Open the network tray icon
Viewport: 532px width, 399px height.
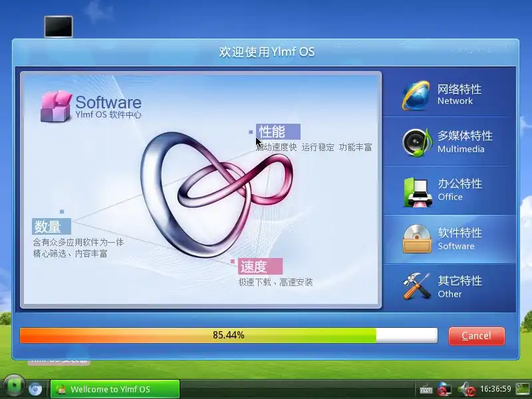444,389
